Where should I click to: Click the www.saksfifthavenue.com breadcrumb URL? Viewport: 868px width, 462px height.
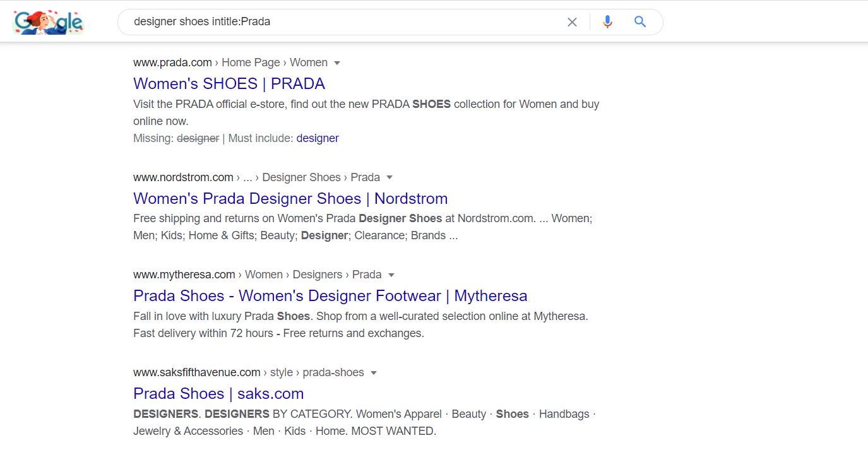tap(196, 372)
